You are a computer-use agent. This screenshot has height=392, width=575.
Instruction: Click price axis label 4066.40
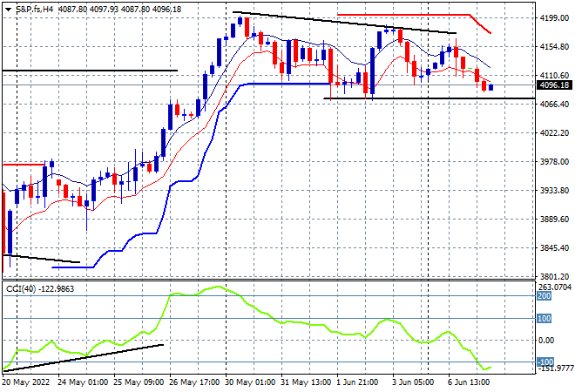(x=554, y=105)
